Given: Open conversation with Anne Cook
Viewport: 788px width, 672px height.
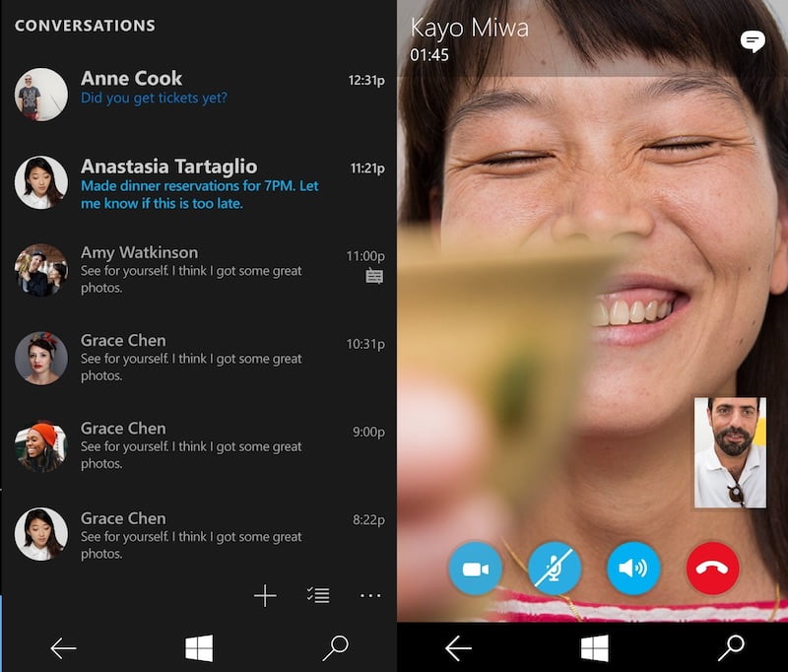Looking at the screenshot, I should (x=197, y=89).
